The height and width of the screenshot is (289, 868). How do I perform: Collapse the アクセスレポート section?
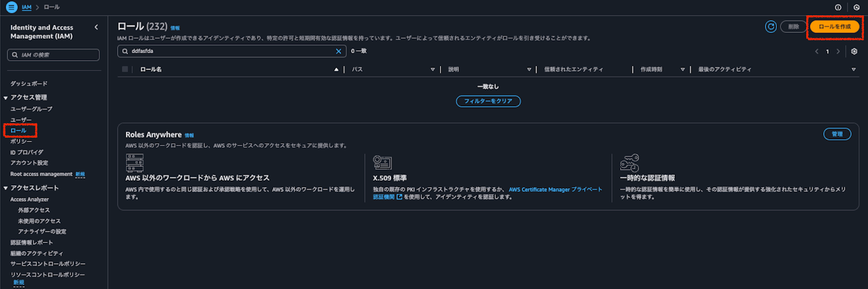click(5, 188)
